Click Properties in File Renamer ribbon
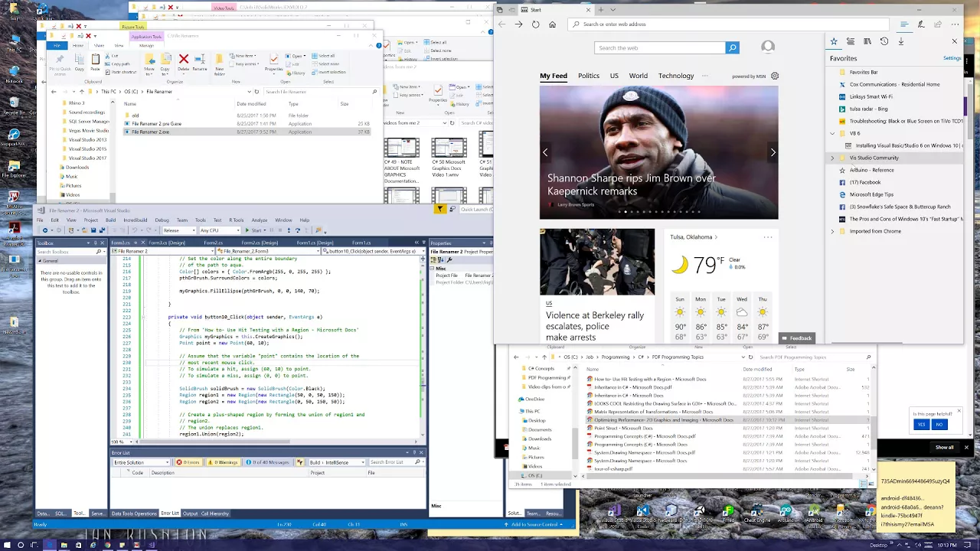The image size is (980, 551). 274,64
